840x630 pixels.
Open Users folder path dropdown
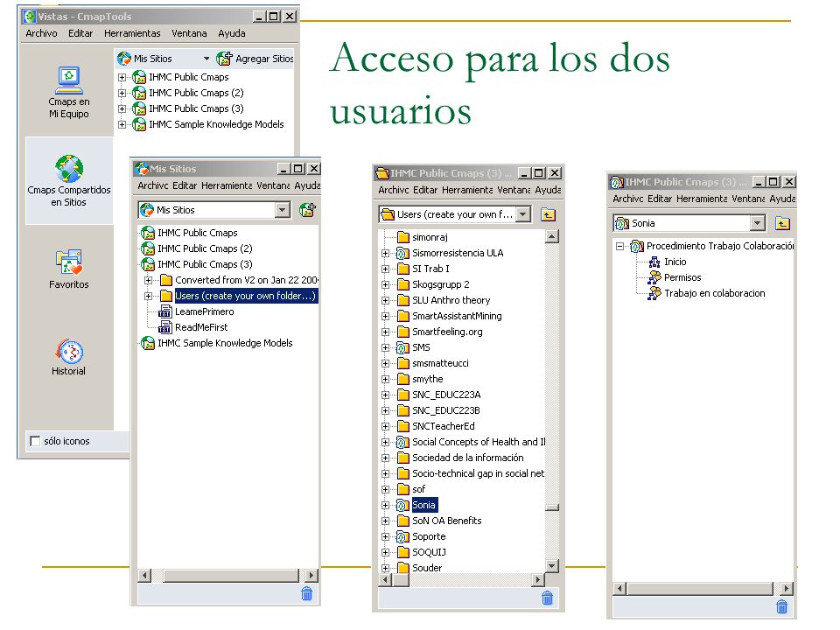point(523,214)
